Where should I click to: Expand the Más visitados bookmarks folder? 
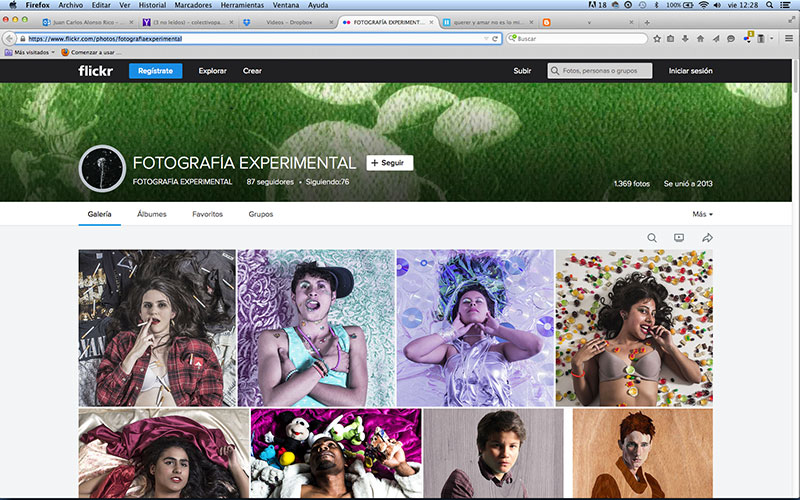(30, 51)
